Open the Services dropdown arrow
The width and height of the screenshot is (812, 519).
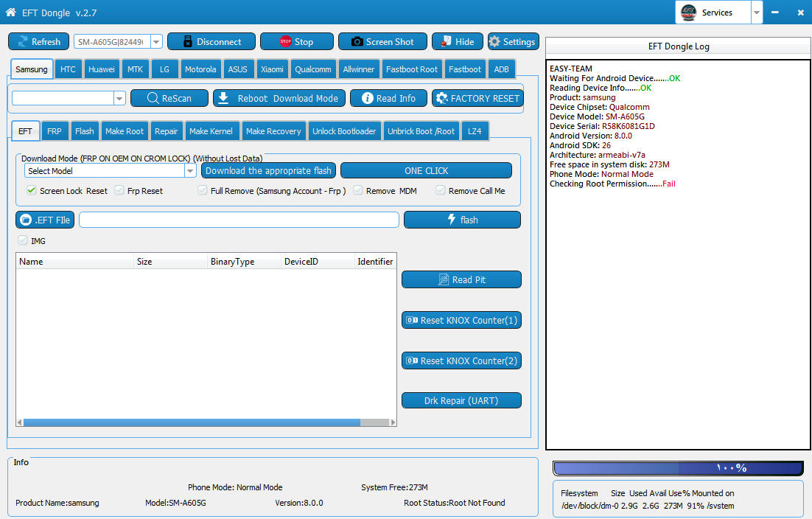(757, 13)
